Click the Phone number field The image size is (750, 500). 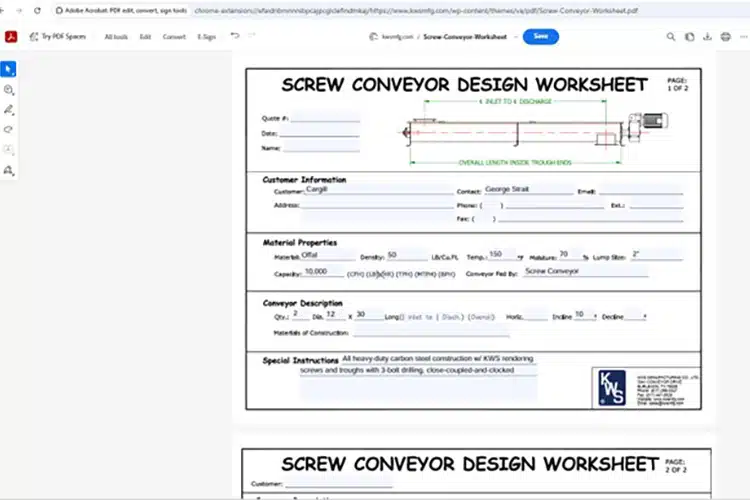coord(555,204)
